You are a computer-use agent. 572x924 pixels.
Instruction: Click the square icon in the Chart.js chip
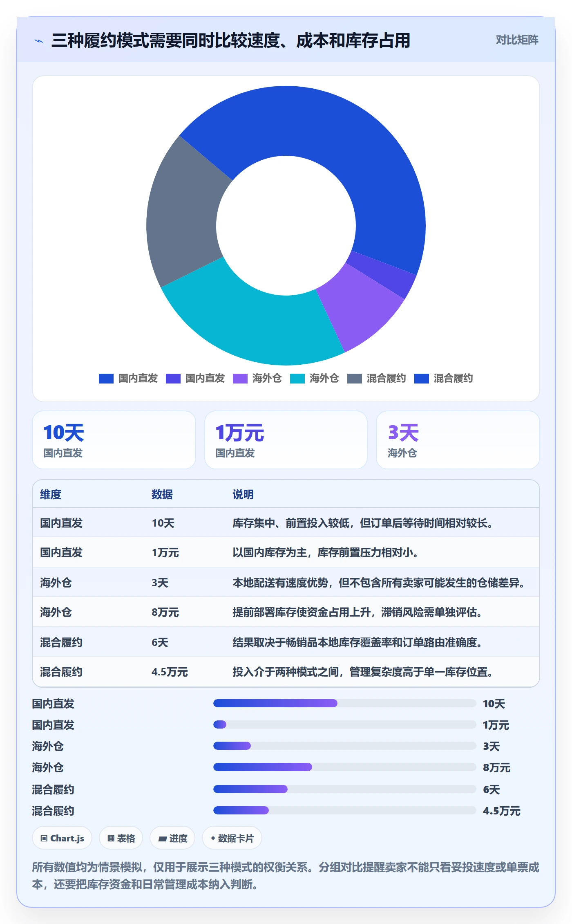point(44,839)
